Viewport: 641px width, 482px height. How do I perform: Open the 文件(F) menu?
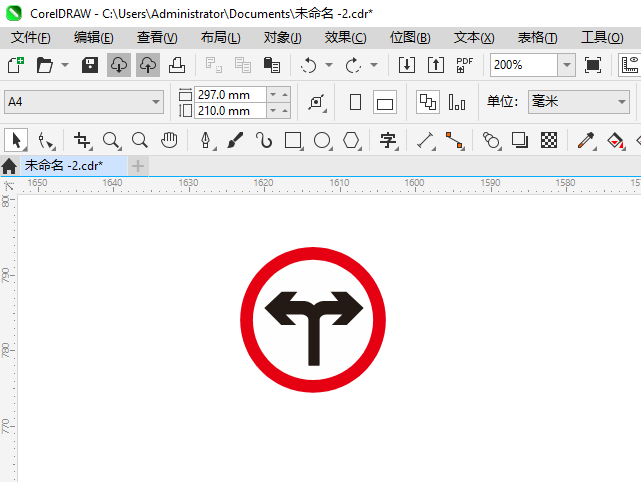(x=30, y=38)
